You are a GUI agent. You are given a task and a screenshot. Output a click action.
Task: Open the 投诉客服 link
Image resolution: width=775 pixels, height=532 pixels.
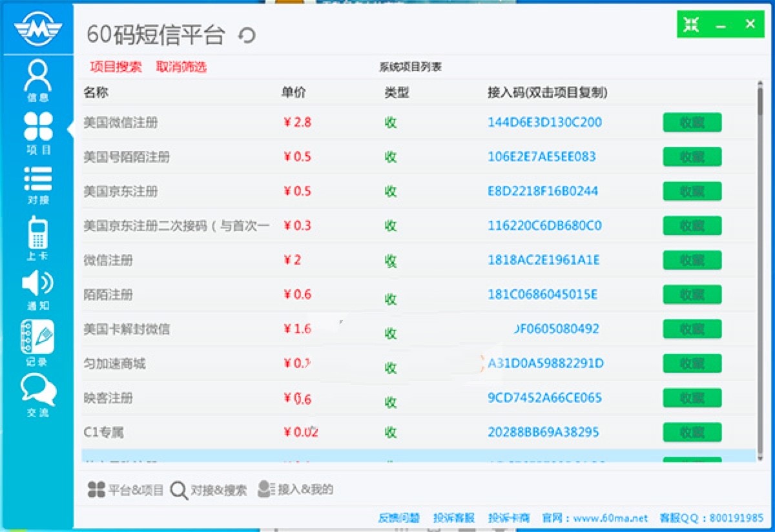[x=454, y=518]
